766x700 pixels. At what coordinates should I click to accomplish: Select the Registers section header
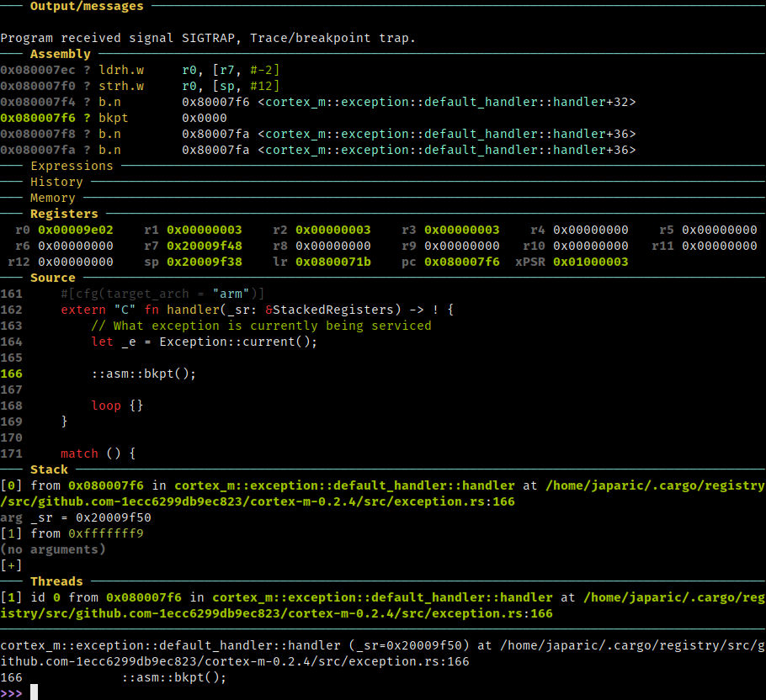point(64,214)
